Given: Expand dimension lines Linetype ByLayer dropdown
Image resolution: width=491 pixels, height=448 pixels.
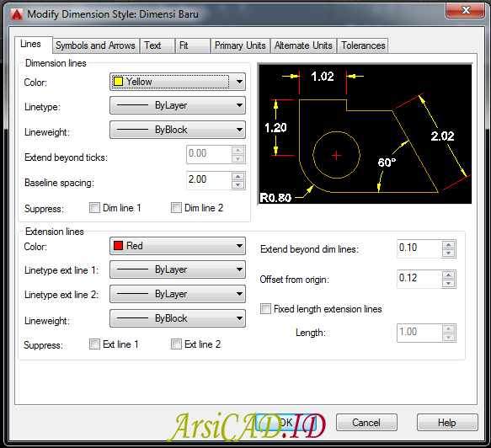Looking at the screenshot, I should (178, 105).
